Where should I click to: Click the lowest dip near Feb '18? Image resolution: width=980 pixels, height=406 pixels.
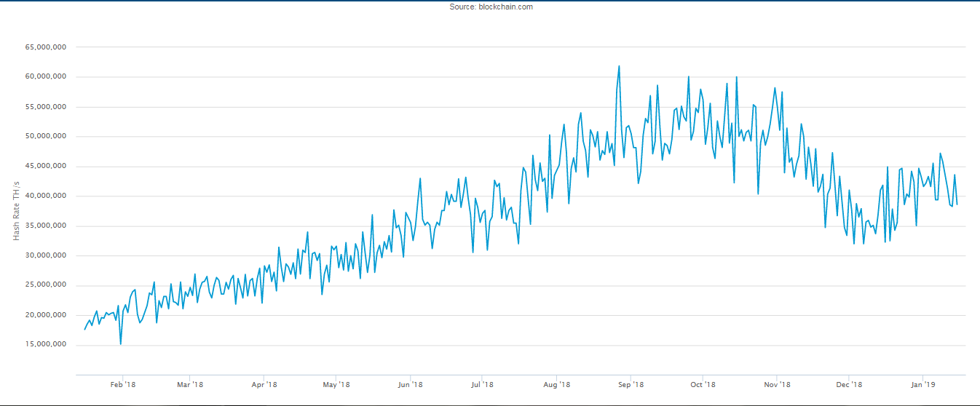[x=121, y=343]
